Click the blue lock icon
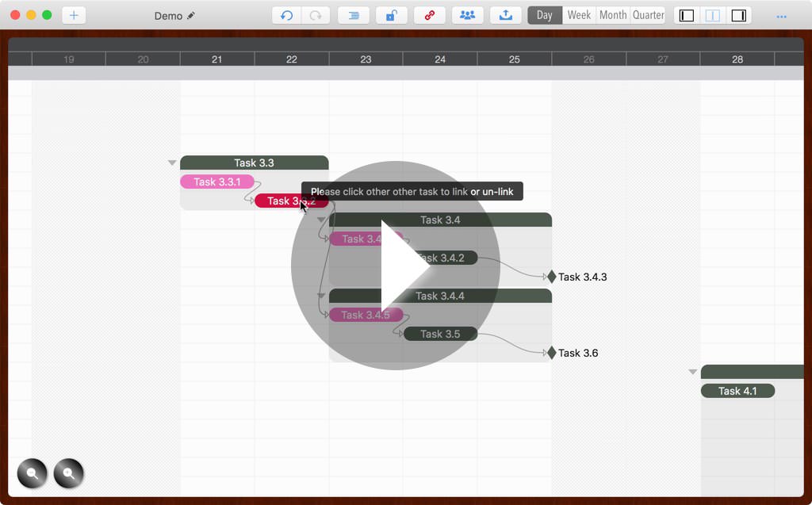 tap(391, 15)
